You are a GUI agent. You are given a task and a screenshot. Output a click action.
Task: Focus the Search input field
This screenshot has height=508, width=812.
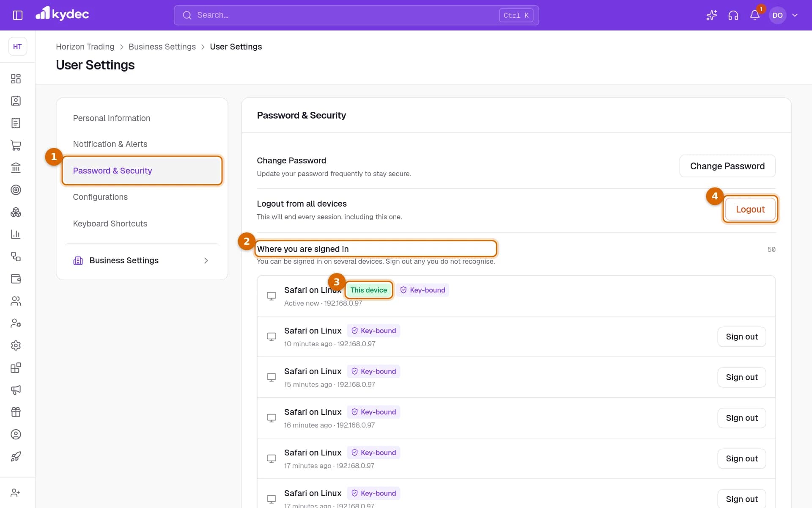click(x=356, y=15)
